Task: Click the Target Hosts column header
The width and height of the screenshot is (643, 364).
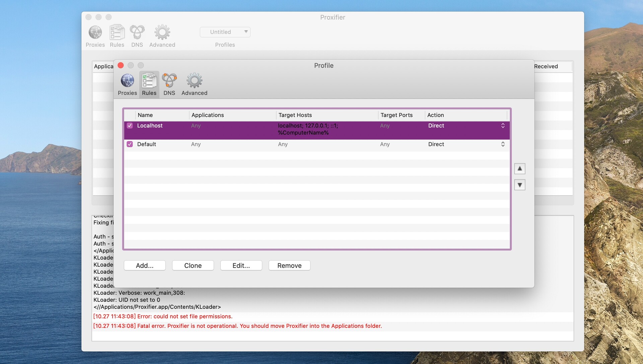Action: click(x=327, y=115)
